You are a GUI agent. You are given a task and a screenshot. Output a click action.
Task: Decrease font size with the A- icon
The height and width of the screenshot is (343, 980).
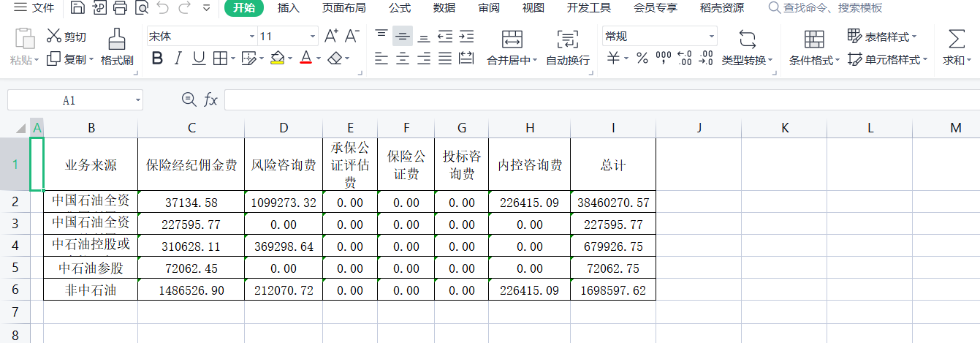click(352, 36)
